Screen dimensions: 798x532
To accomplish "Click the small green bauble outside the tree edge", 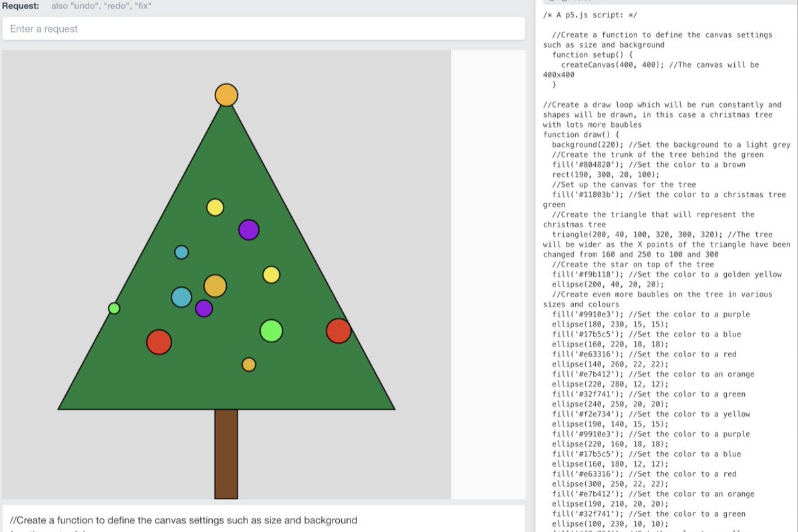I will 114,308.
